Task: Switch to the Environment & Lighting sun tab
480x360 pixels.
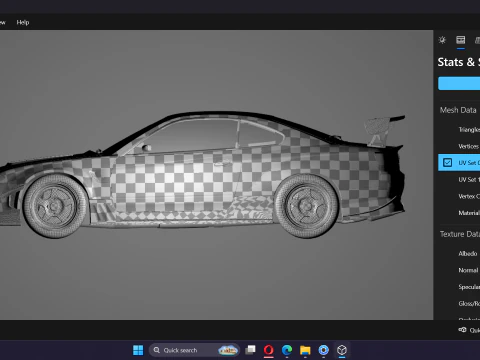Action: coord(442,40)
